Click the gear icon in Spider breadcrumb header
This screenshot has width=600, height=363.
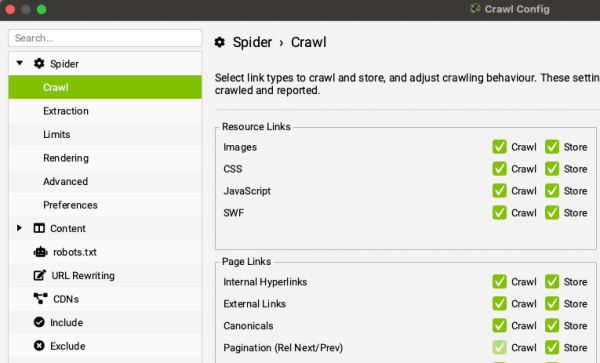pyautogui.click(x=220, y=42)
